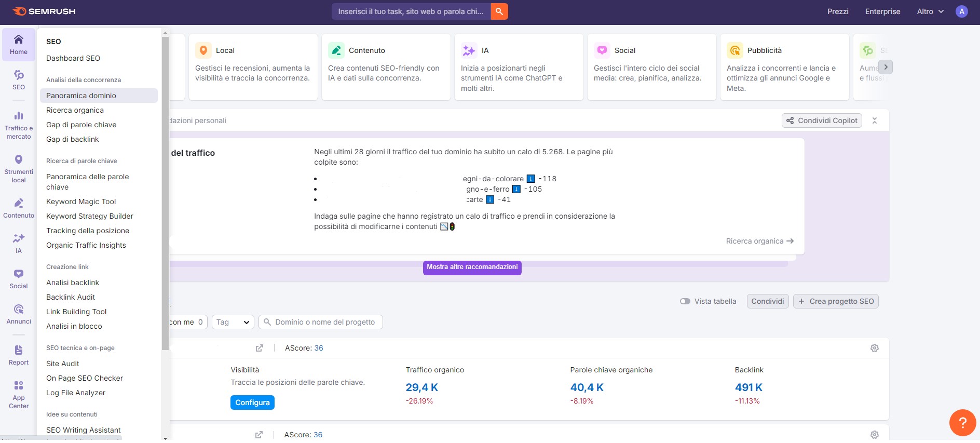980x443 pixels.
Task: Select Dashboard SEO in the menu
Action: [73, 58]
